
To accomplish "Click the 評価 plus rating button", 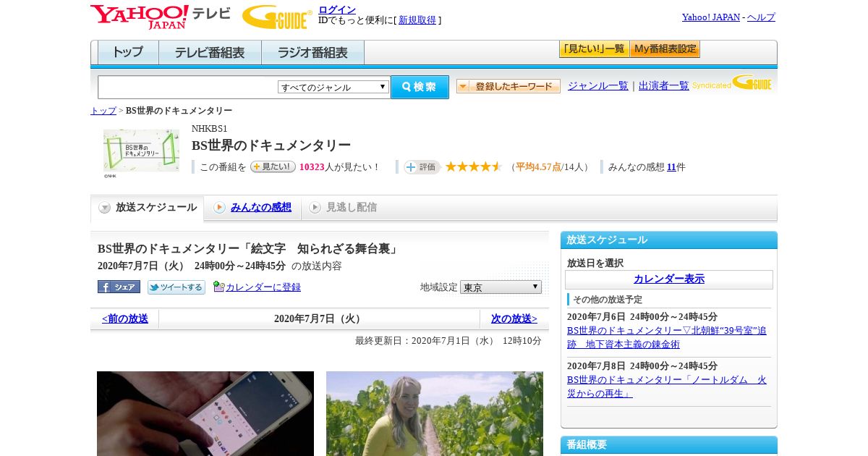I will 422,167.
